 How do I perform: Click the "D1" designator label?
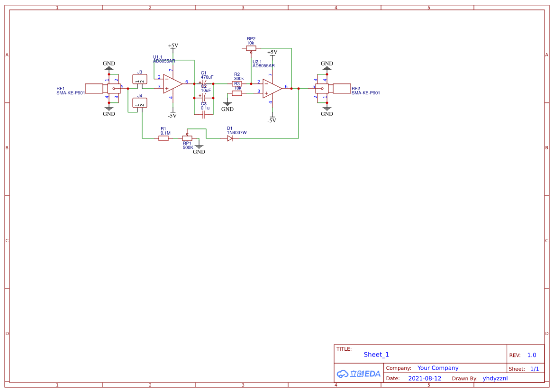230,128
